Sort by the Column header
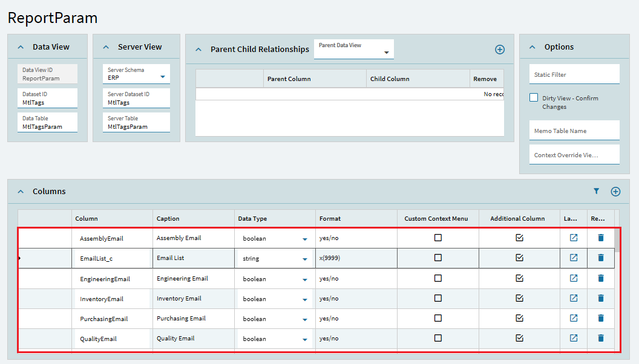The height and width of the screenshot is (364, 639). pos(112,219)
